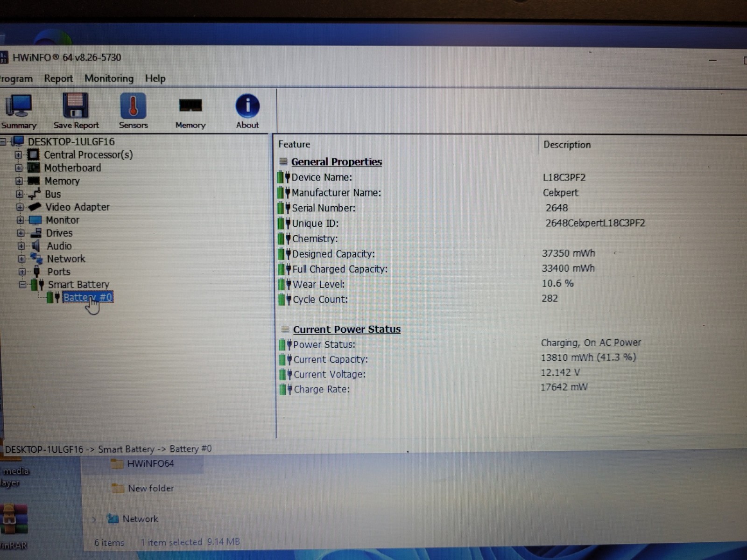Screen dimensions: 747x560
Task: Click the New folder icon in Explorer
Action: coord(118,489)
